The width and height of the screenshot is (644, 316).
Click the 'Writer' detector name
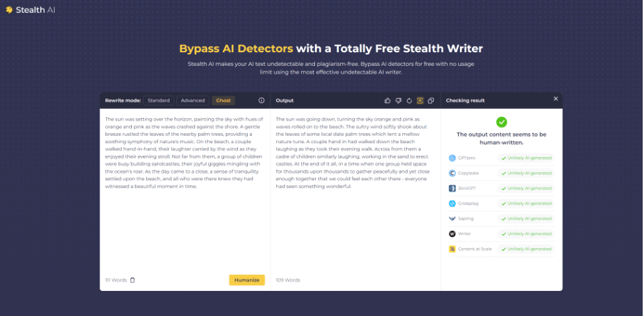click(465, 234)
